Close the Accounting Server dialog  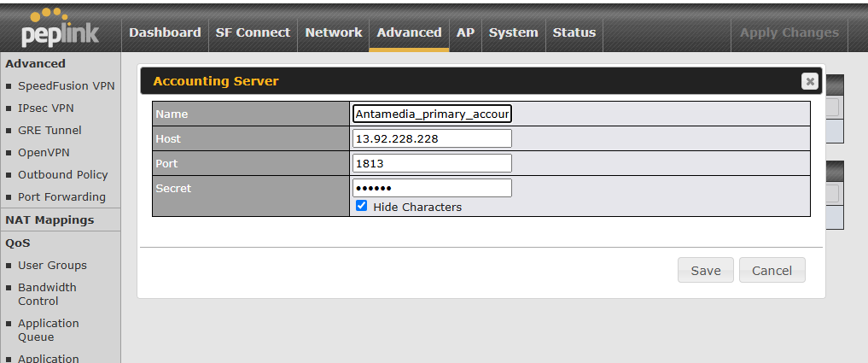809,81
